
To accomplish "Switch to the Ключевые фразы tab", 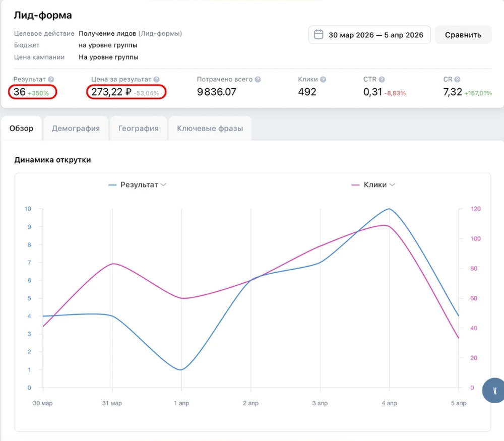I will tap(210, 128).
